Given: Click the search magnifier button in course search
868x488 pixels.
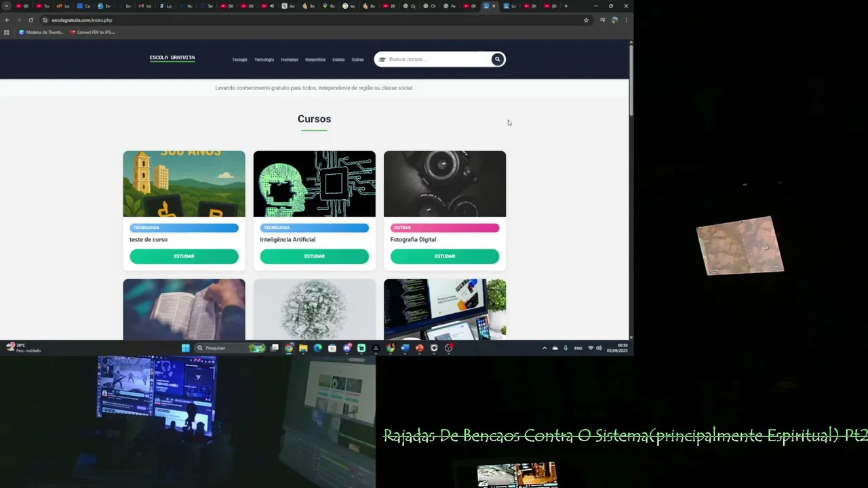Looking at the screenshot, I should pos(497,59).
